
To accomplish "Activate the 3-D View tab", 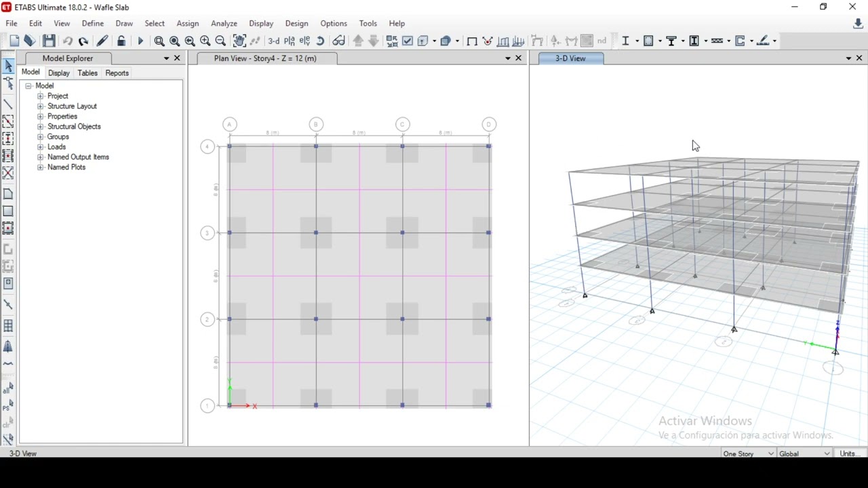I will (x=570, y=58).
